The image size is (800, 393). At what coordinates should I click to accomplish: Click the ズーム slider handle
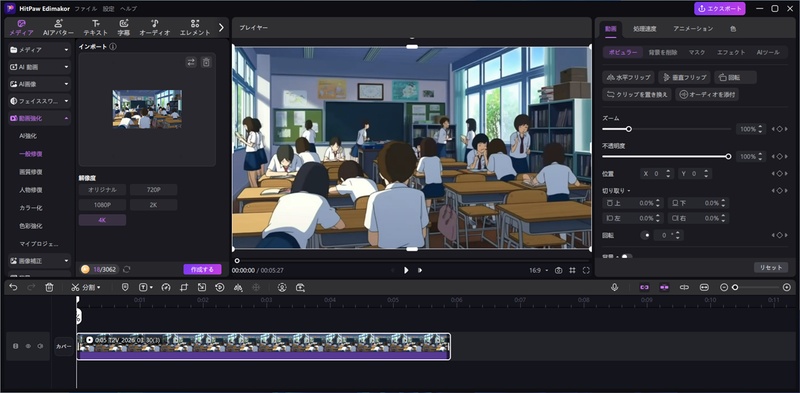coord(629,129)
